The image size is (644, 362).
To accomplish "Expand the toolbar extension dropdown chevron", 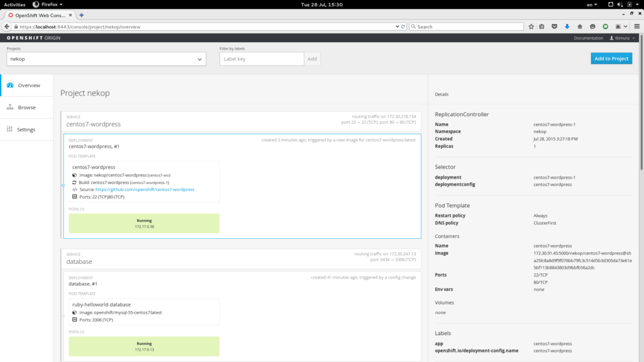I will click(x=626, y=26).
